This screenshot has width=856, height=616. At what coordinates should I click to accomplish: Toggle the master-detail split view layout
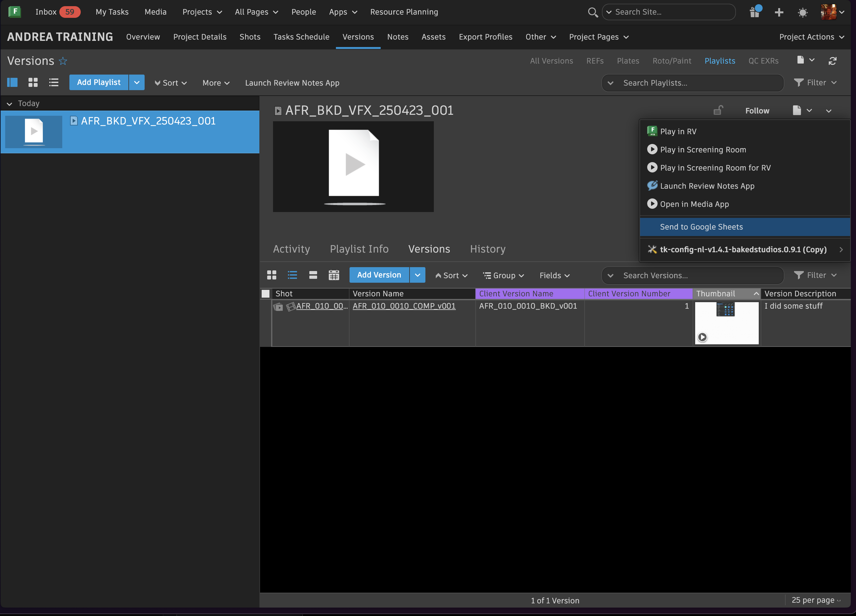click(x=12, y=83)
